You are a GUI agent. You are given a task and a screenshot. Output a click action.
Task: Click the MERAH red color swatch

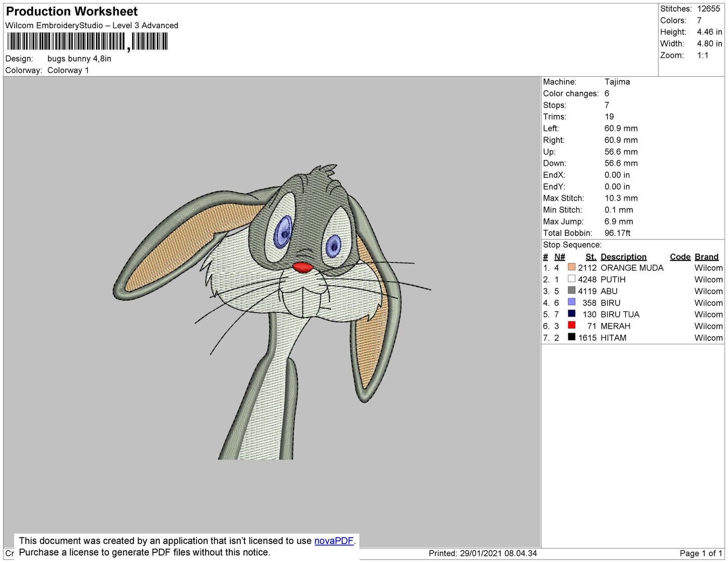[x=571, y=325]
